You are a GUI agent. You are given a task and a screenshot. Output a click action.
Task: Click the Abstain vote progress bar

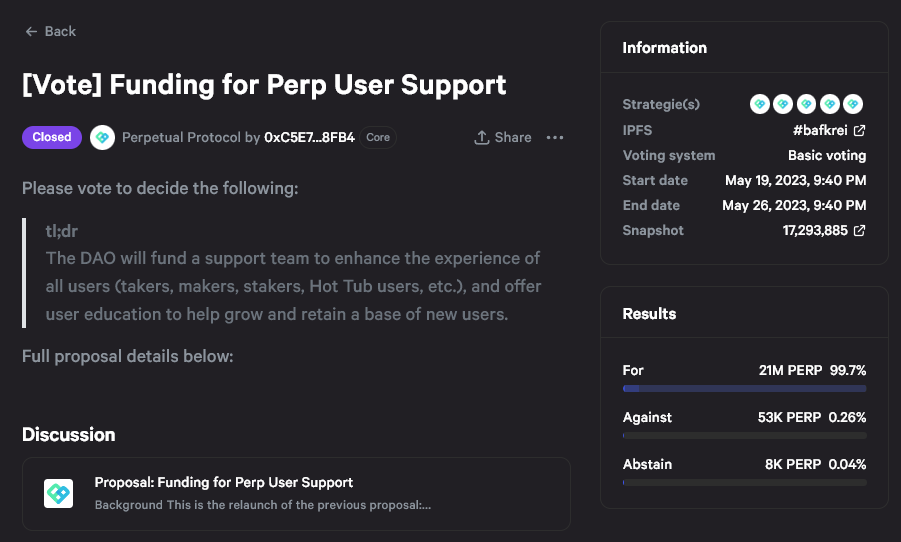tap(744, 482)
